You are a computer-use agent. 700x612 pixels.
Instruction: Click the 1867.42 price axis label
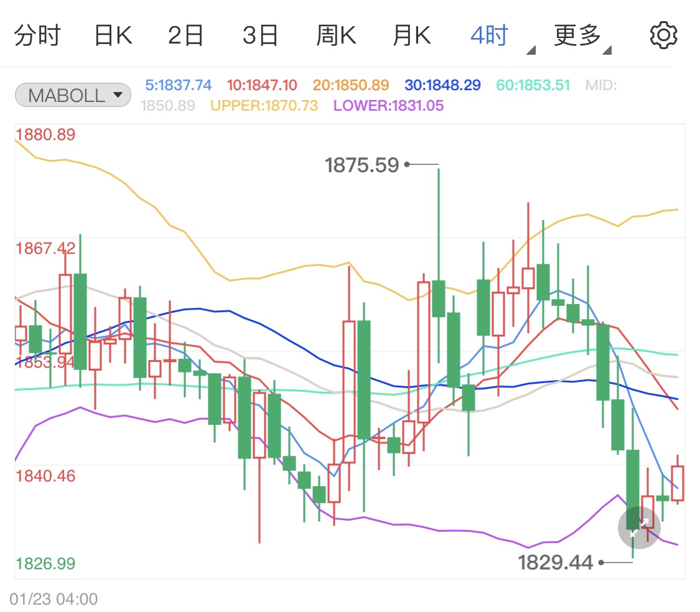click(x=45, y=248)
